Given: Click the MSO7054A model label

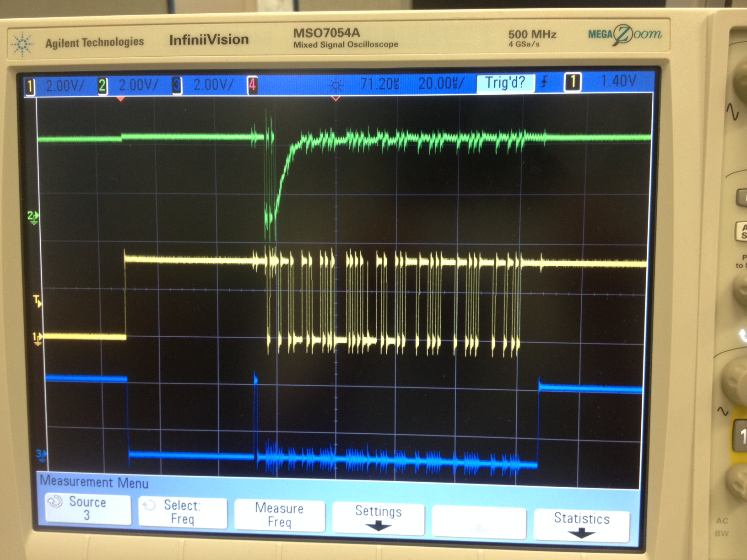Looking at the screenshot, I should (x=326, y=33).
